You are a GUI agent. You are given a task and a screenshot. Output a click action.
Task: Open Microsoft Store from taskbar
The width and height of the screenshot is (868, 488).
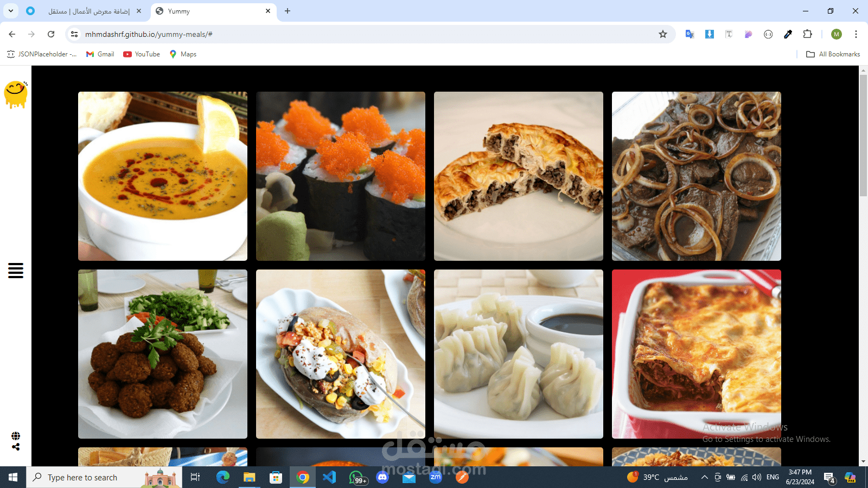tap(276, 477)
